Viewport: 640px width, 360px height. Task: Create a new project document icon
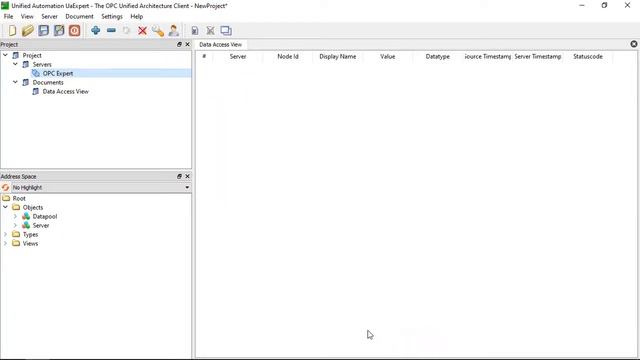click(12, 31)
